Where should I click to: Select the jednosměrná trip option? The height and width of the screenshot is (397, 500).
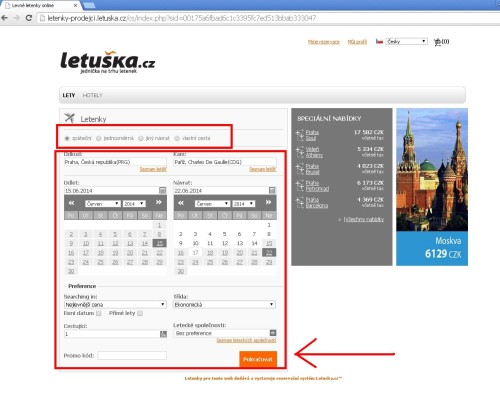[115, 138]
